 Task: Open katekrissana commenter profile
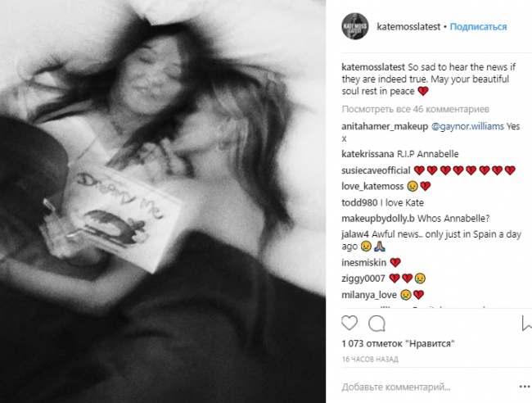367,154
